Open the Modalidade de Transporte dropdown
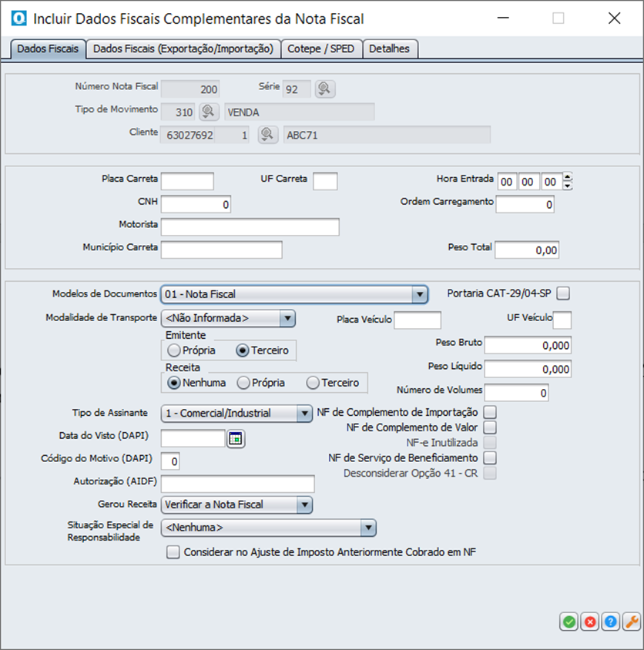This screenshot has height=650, width=644. (x=287, y=317)
